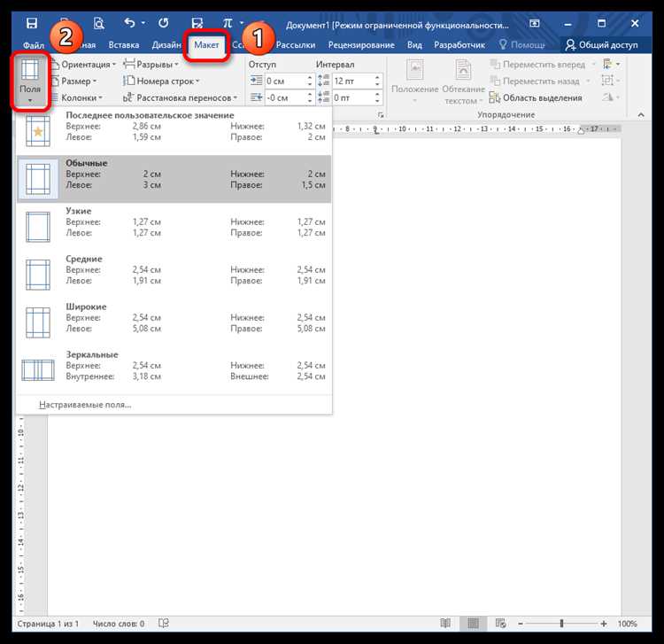Open the Номера строк dropdown

click(161, 81)
